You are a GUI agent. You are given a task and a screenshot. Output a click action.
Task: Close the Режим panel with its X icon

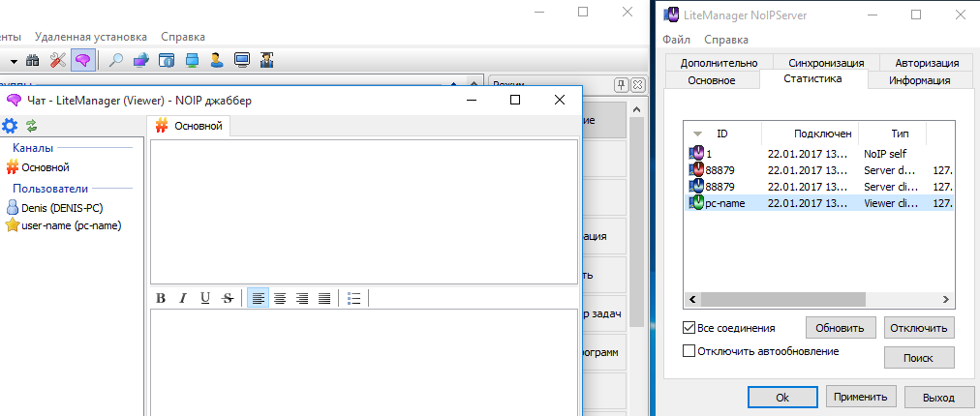(637, 84)
